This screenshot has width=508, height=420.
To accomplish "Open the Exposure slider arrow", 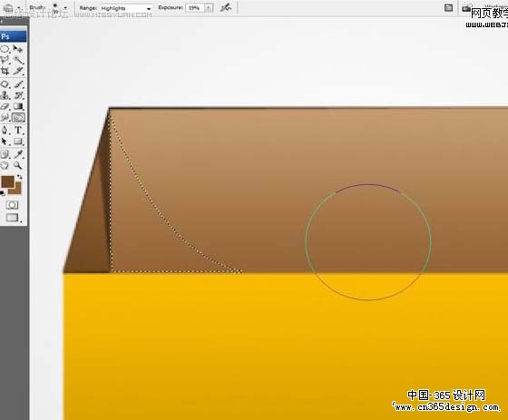I will tap(209, 8).
